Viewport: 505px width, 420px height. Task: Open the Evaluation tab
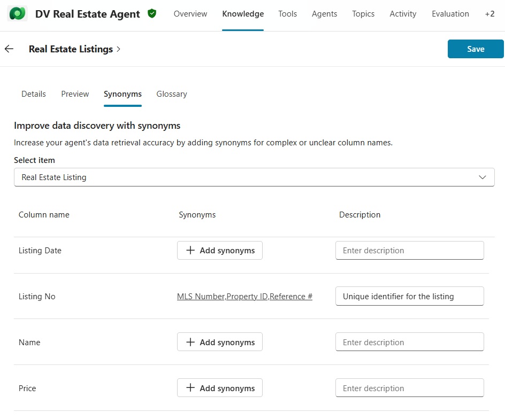click(450, 14)
